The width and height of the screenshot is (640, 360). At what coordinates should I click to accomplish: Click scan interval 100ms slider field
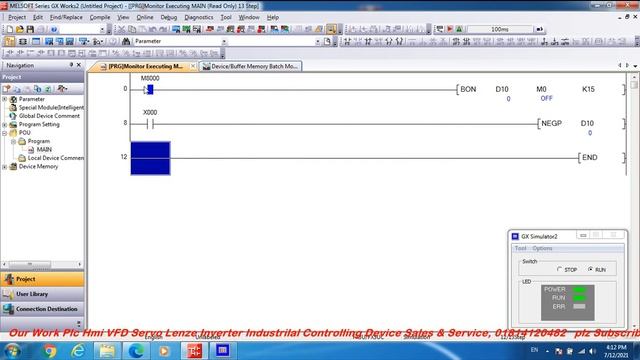click(500, 29)
